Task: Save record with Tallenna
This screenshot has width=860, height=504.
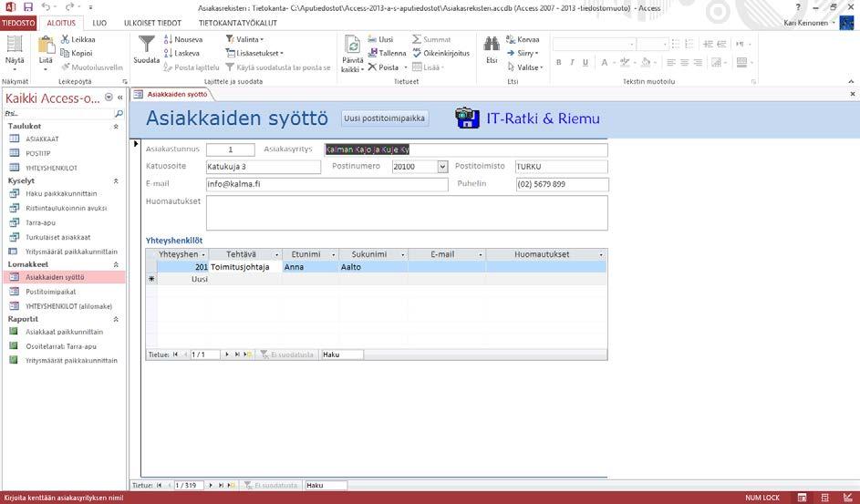Action: tap(388, 53)
